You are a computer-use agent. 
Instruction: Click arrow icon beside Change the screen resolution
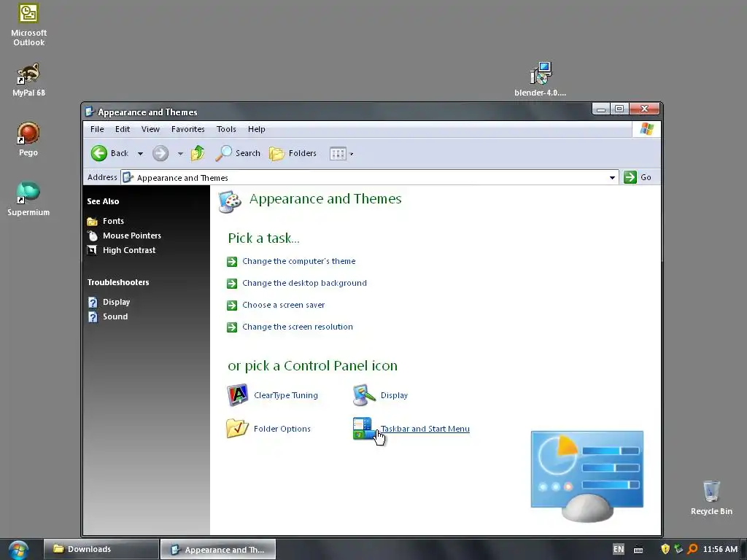click(x=232, y=327)
